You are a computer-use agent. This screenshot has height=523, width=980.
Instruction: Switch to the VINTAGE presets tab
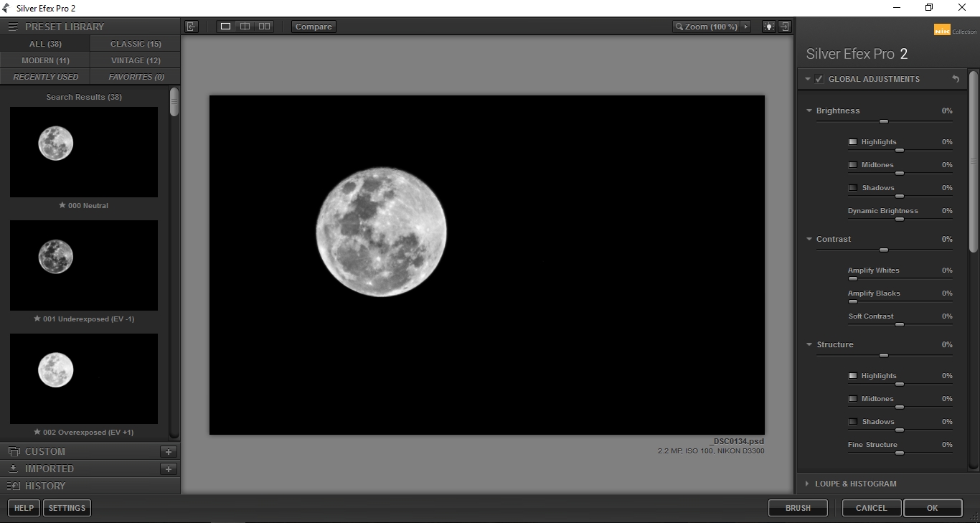pos(135,60)
